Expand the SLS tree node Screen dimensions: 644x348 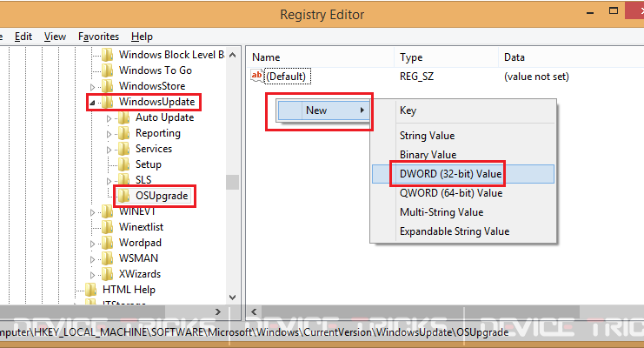(x=109, y=181)
